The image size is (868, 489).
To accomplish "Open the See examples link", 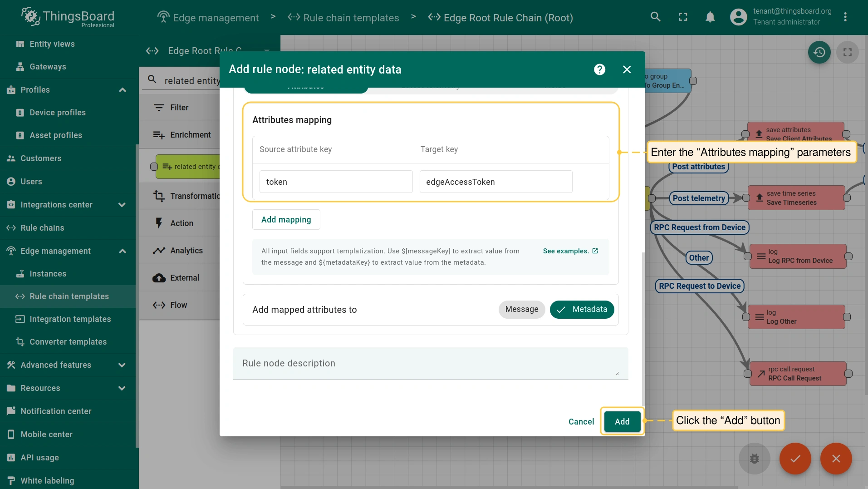I will [570, 251].
